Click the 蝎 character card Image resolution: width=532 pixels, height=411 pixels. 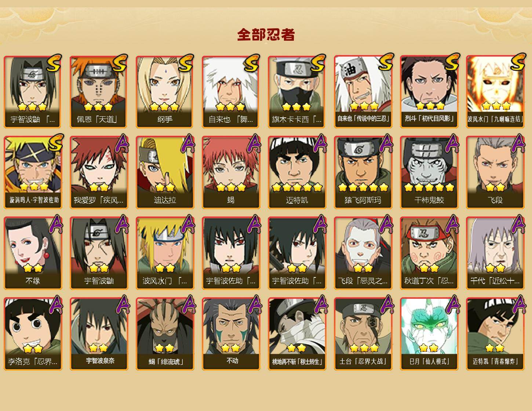231,172
